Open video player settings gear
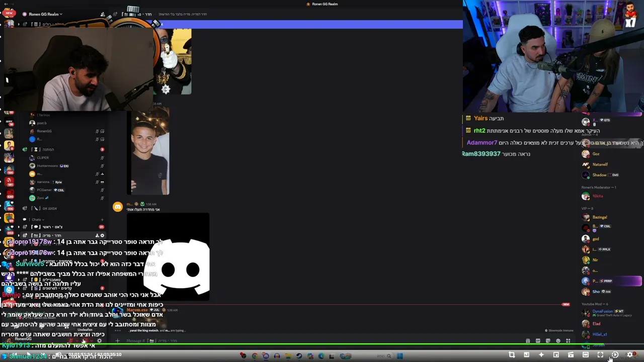This screenshot has height=362, width=644. (x=629, y=355)
